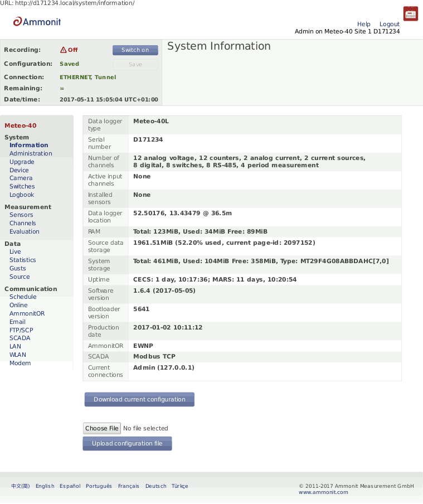The image size is (423, 504).
Task: Click the System Information page heading
Action: pos(219,46)
